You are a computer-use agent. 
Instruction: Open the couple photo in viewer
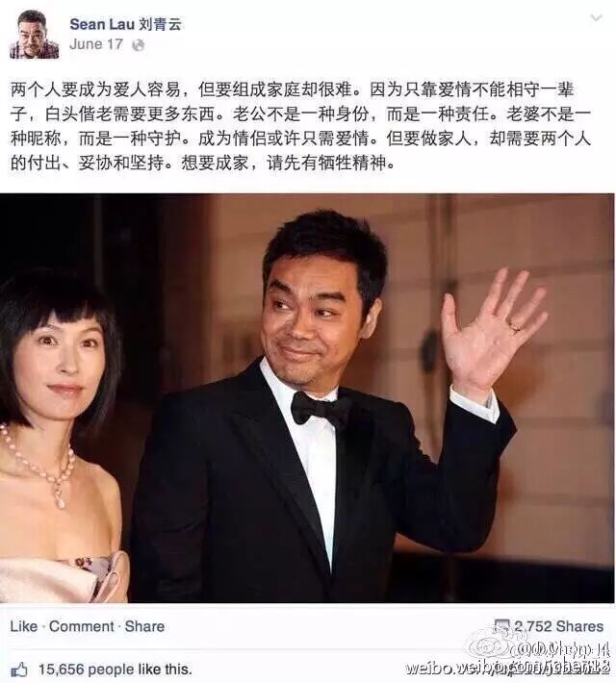coord(307,398)
